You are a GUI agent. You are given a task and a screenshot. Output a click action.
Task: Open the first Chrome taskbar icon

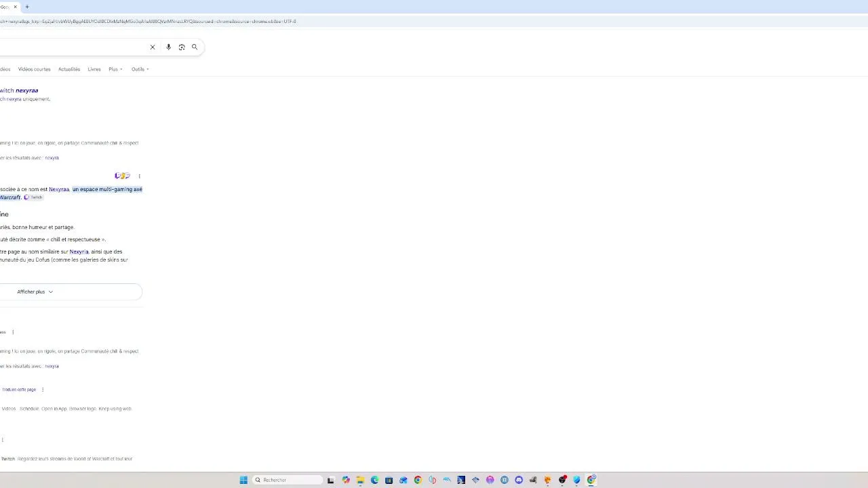click(x=418, y=480)
